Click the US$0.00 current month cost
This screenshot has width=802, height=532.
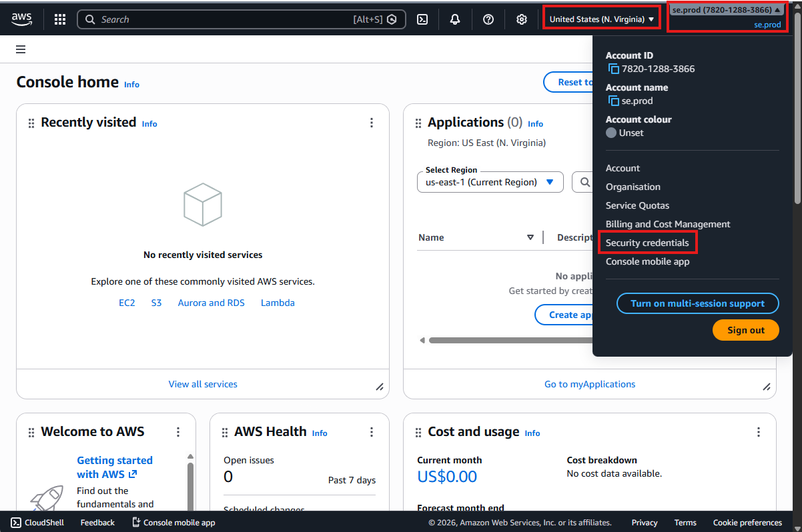click(x=447, y=477)
